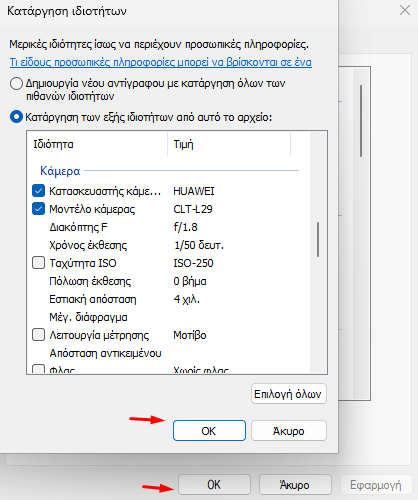The image size is (418, 500).
Task: Click the Επιλογή όλων button
Action: point(289,394)
